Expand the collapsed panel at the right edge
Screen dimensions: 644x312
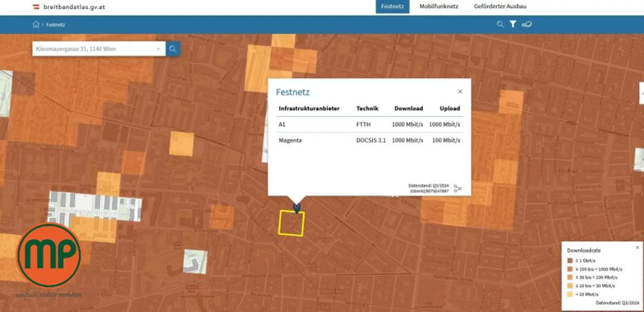(x=642, y=93)
